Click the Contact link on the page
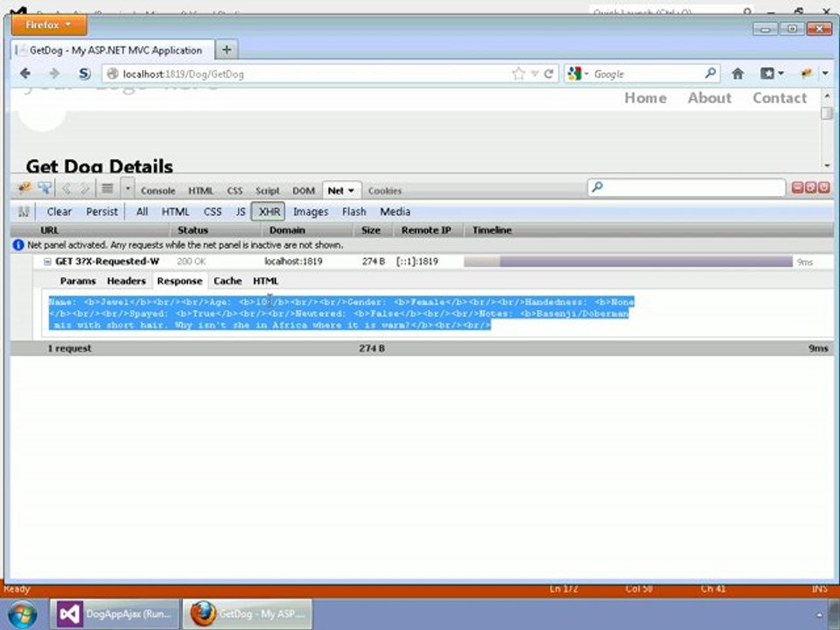 780,98
